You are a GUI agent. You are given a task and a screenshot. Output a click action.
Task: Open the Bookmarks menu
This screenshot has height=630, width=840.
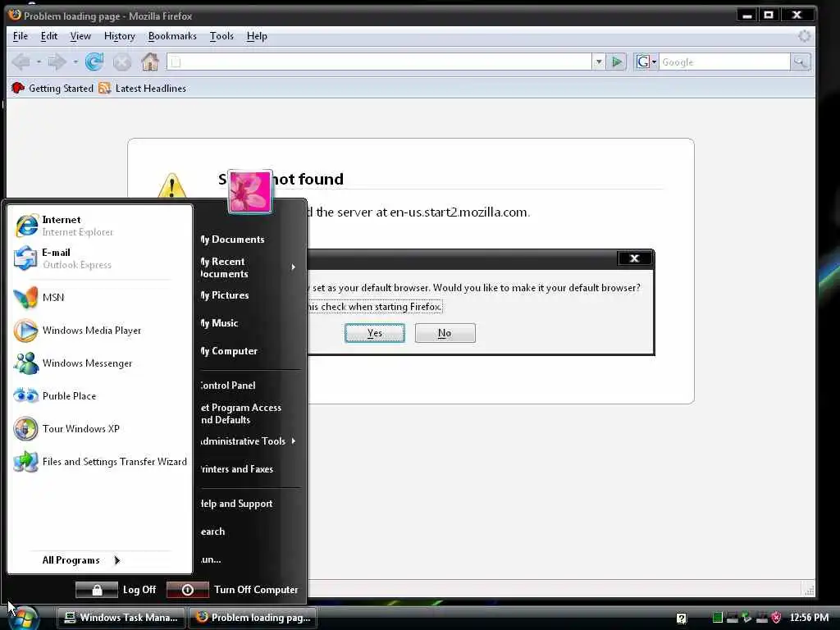pos(172,36)
